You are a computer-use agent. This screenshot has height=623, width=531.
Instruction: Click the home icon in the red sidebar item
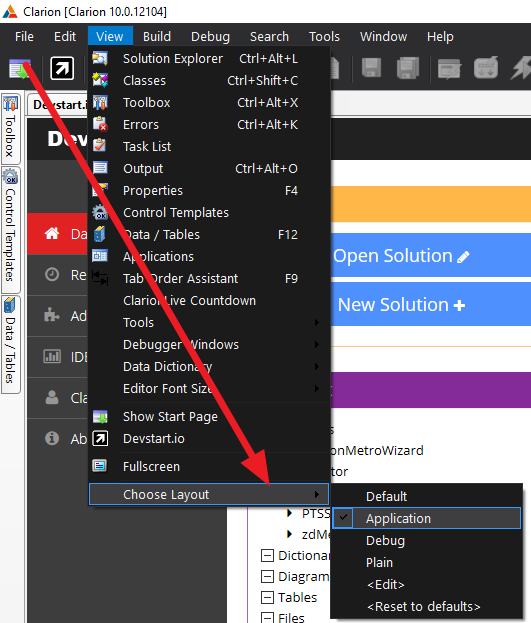[x=52, y=234]
